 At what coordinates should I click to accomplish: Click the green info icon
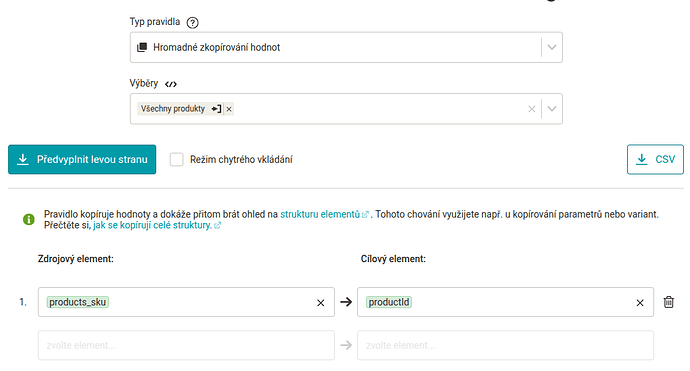[29, 219]
